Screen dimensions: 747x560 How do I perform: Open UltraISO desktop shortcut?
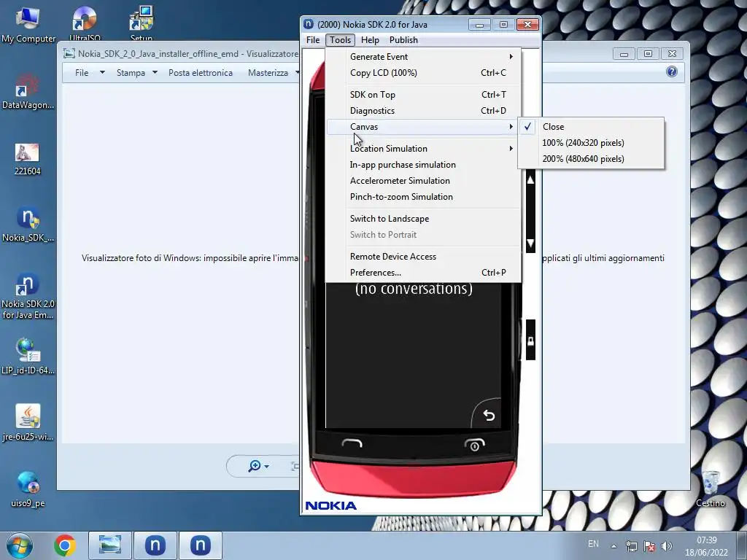point(85,24)
